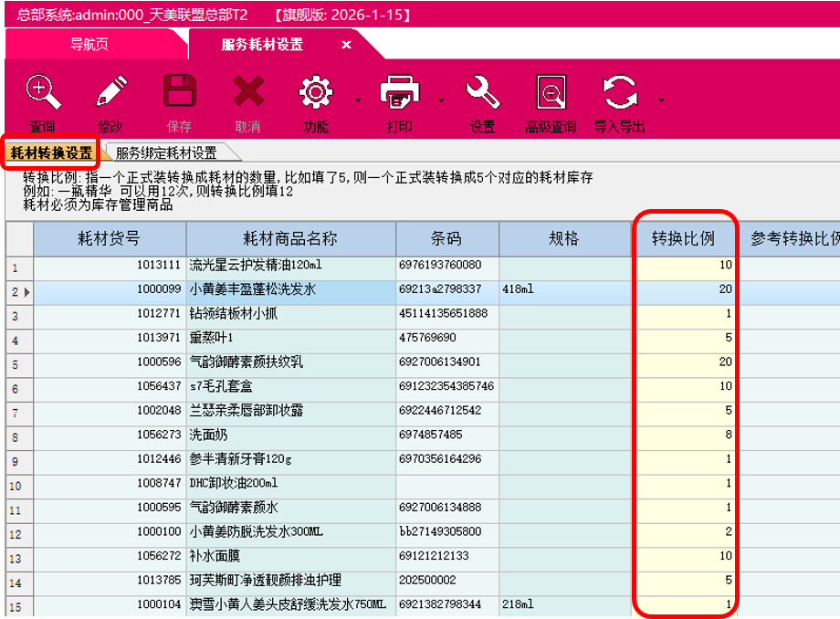Select row header number 8

tap(19, 437)
